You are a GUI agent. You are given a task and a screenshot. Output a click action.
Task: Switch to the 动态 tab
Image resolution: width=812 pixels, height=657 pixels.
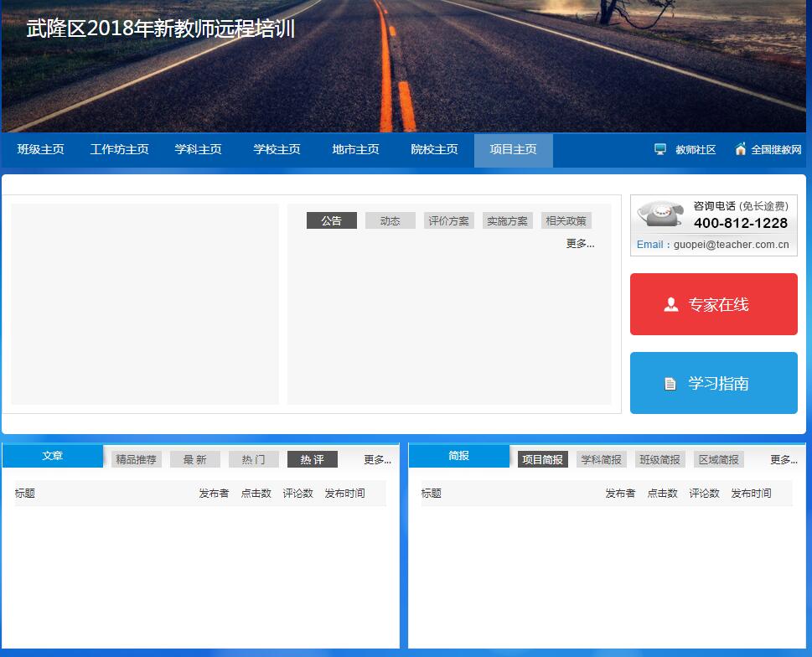390,220
